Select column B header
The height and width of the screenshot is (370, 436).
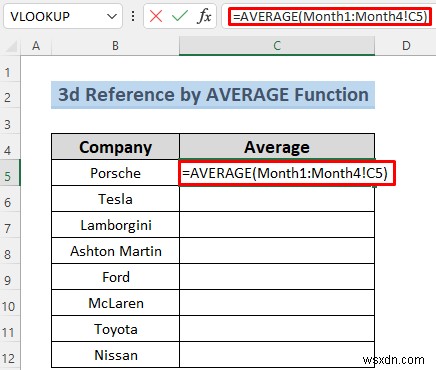(x=115, y=46)
